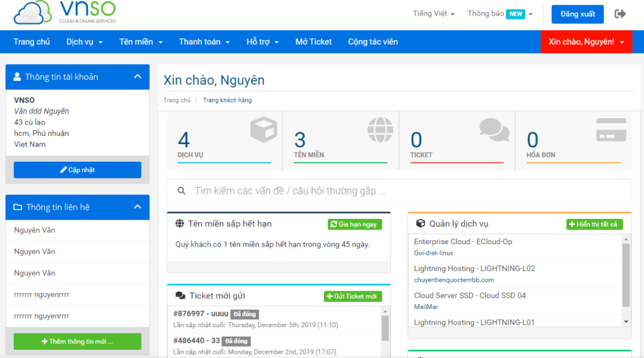Image resolution: width=644 pixels, height=358 pixels.
Task: Open the Xin chào, Nguyên! account dropdown
Action: coord(586,42)
